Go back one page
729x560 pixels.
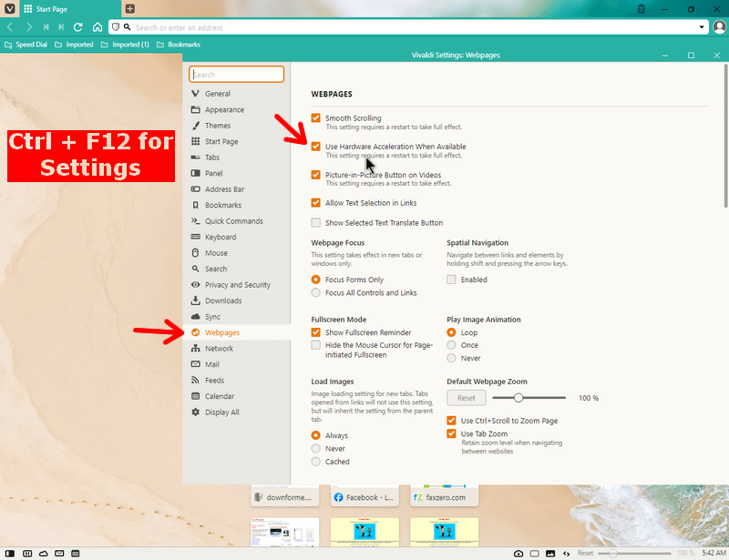[x=10, y=27]
